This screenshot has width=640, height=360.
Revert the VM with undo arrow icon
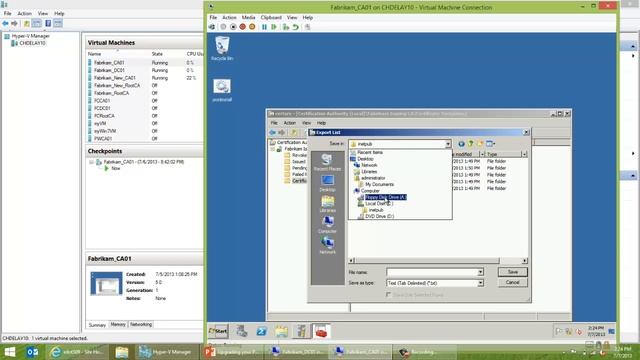click(x=296, y=27)
